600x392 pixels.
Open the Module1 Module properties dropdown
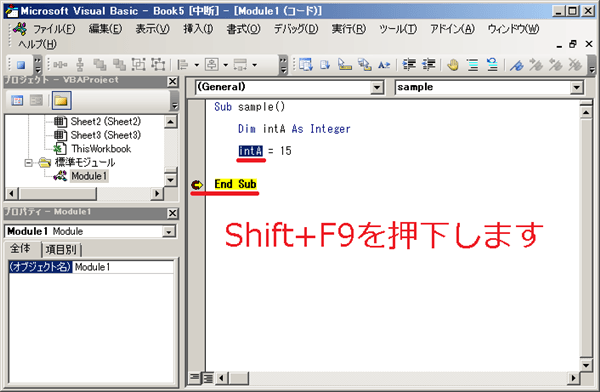point(168,232)
